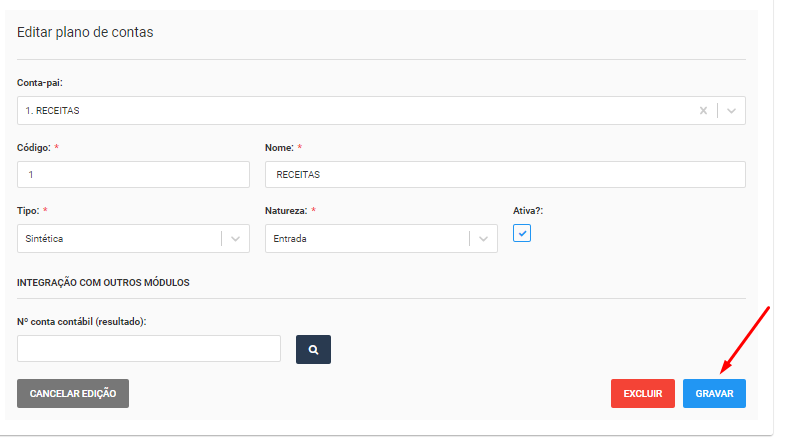This screenshot has height=441, width=785.
Task: Open Conta-pai dropdown chevron
Action: (731, 111)
